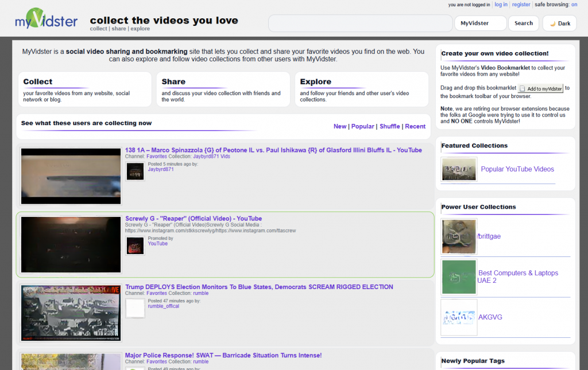Open Best Computers & Laptops UAE 2 thumbnail
This screenshot has height=370, width=588.
point(459,276)
